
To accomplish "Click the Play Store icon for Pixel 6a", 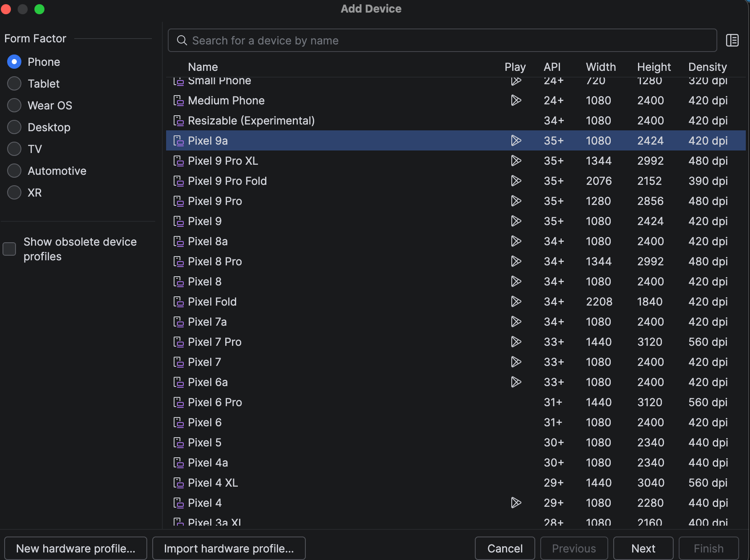I will click(516, 382).
